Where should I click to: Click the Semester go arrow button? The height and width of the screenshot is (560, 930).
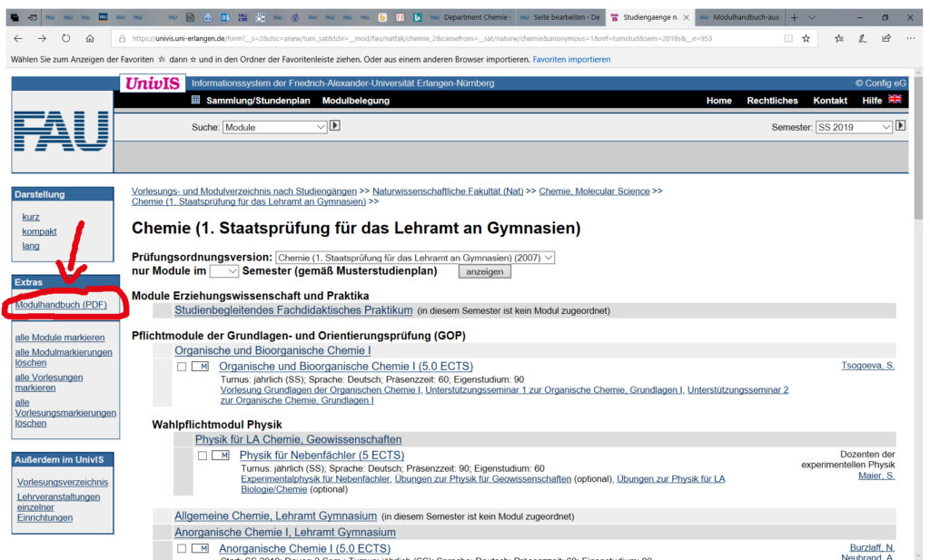click(900, 125)
